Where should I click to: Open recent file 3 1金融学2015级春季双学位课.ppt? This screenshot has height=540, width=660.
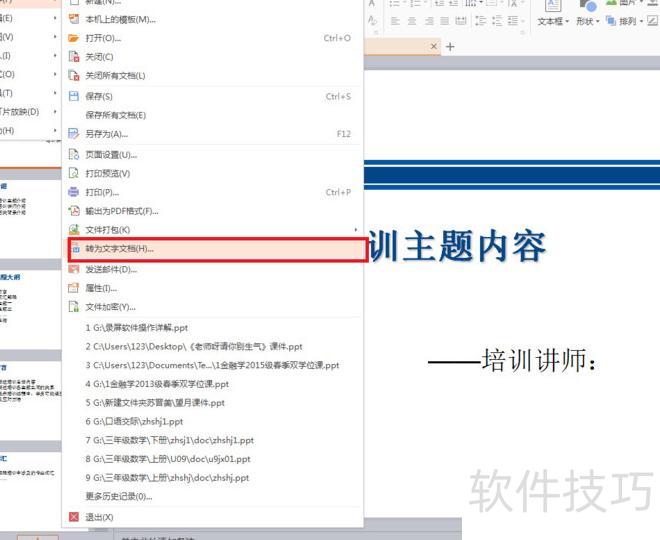[x=212, y=365]
